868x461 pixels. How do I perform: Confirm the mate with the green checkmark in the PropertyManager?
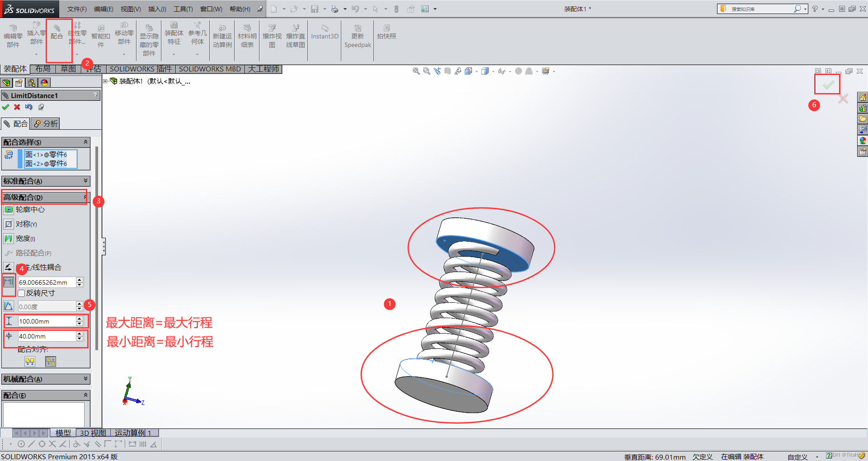tap(5, 107)
